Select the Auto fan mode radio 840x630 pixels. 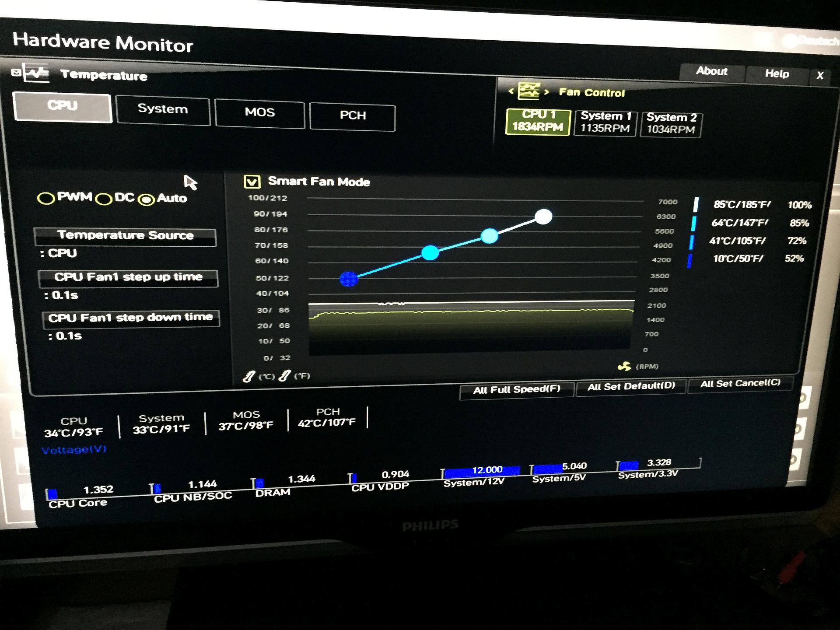[x=146, y=199]
